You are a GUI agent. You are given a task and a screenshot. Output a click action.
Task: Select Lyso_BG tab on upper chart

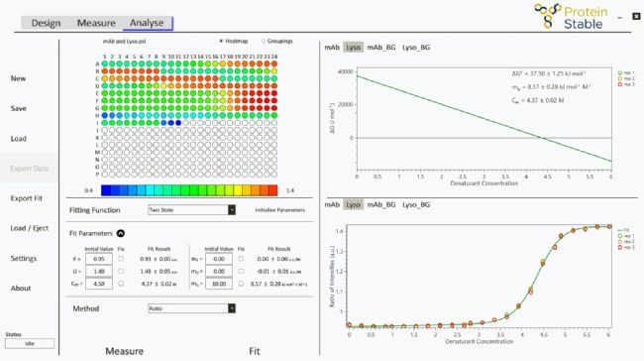coord(416,48)
